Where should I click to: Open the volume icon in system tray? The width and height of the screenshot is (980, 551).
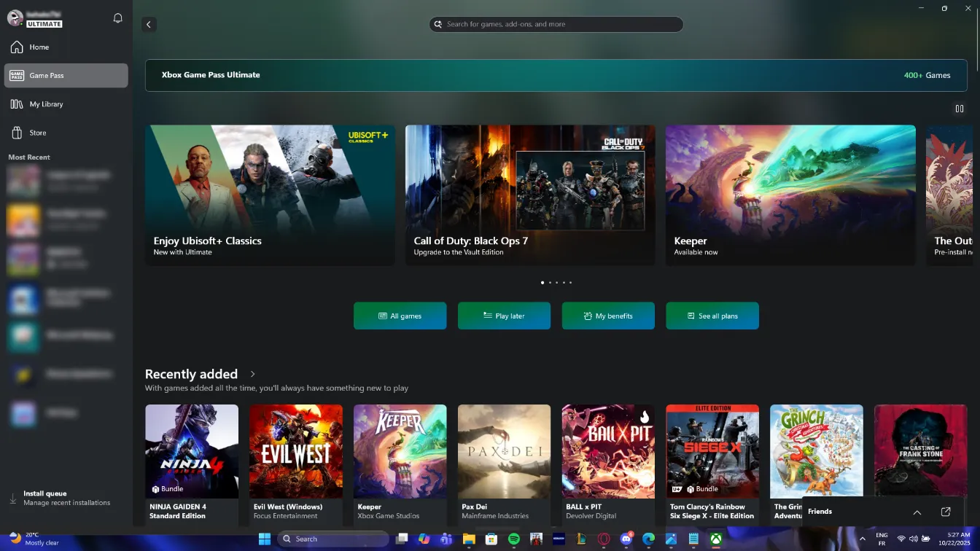[x=913, y=539]
